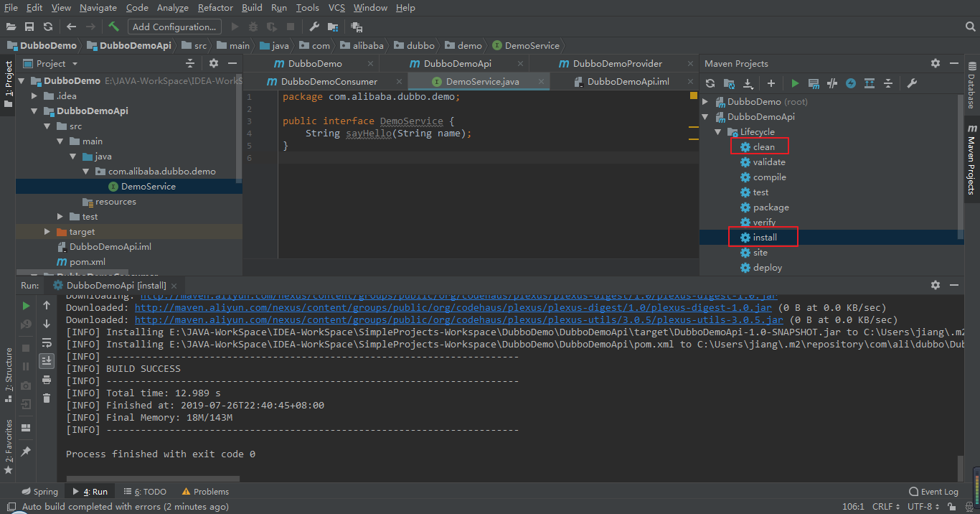Toggle soft-wrap in Run console
The height and width of the screenshot is (514, 980).
(47, 342)
